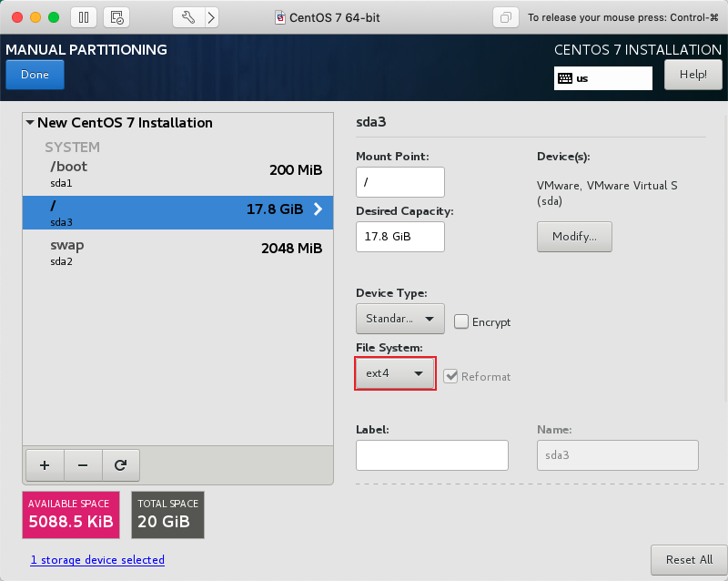This screenshot has width=728, height=581.
Task: Enable the Encrypt checkbox
Action: tap(461, 321)
